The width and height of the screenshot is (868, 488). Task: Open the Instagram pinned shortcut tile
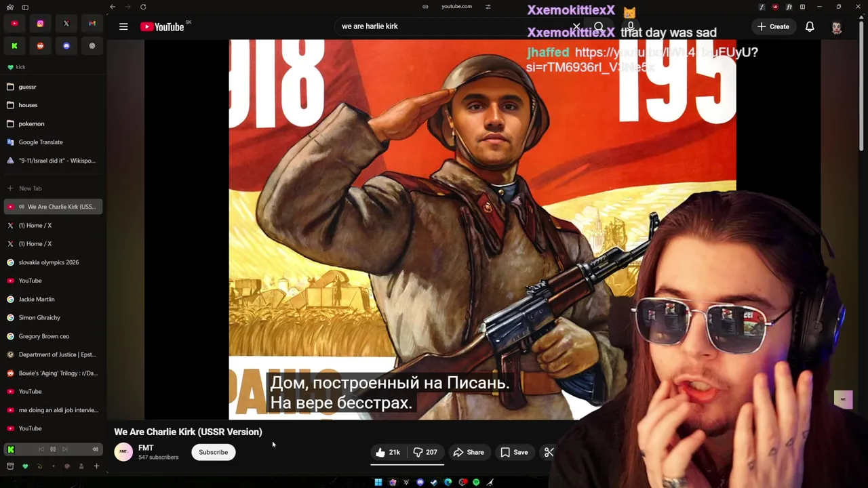click(x=40, y=24)
